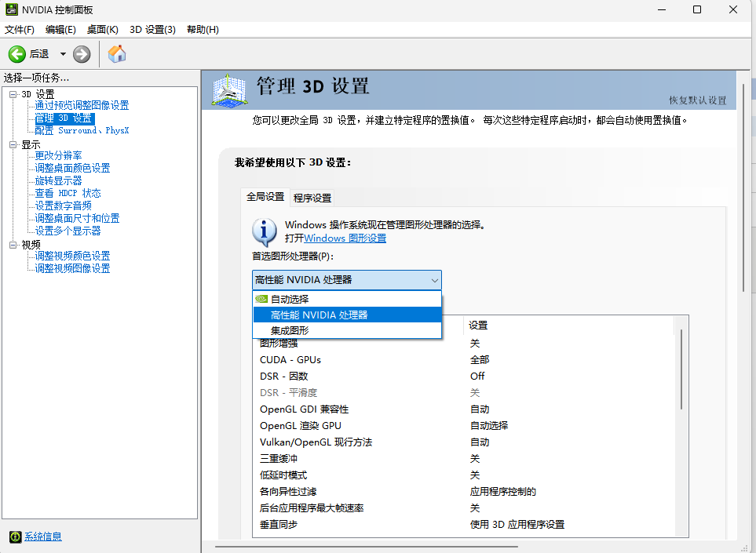Select the 低延时模式 setting row
Viewport: 756px width, 553px height.
tap(463, 475)
